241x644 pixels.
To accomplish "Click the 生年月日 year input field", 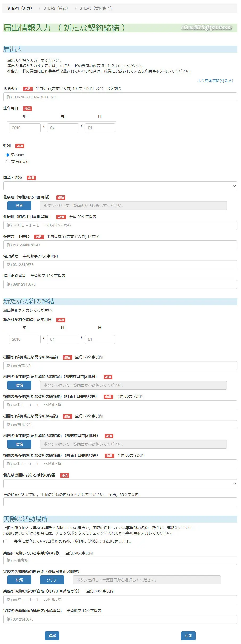I will (x=24, y=128).
